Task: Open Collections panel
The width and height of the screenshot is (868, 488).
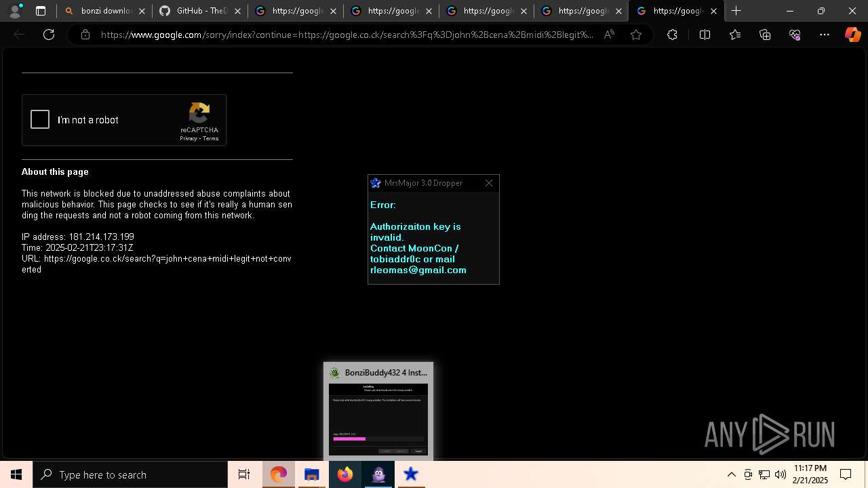Action: point(765,35)
